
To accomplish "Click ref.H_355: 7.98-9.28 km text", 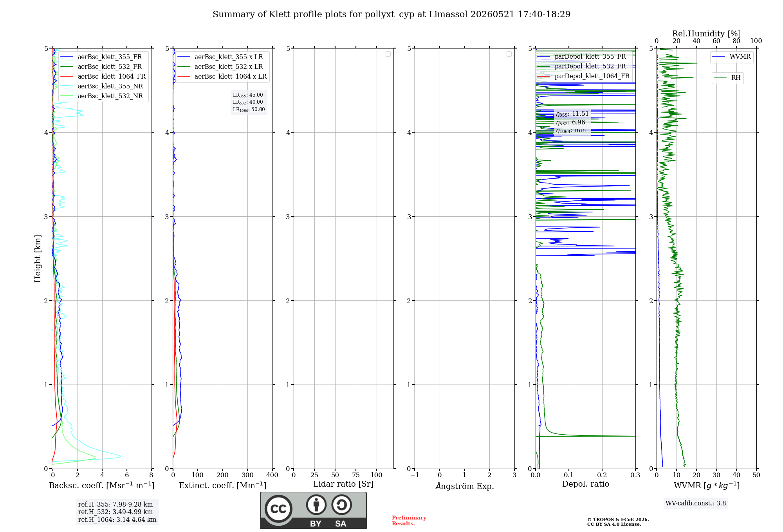I will point(115,505).
